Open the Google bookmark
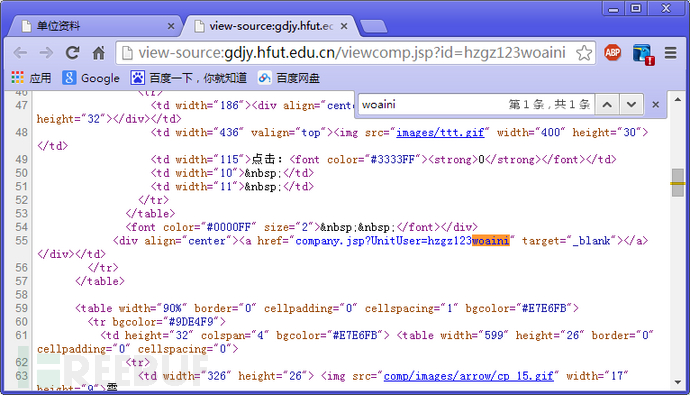The image size is (690, 395). 91,78
